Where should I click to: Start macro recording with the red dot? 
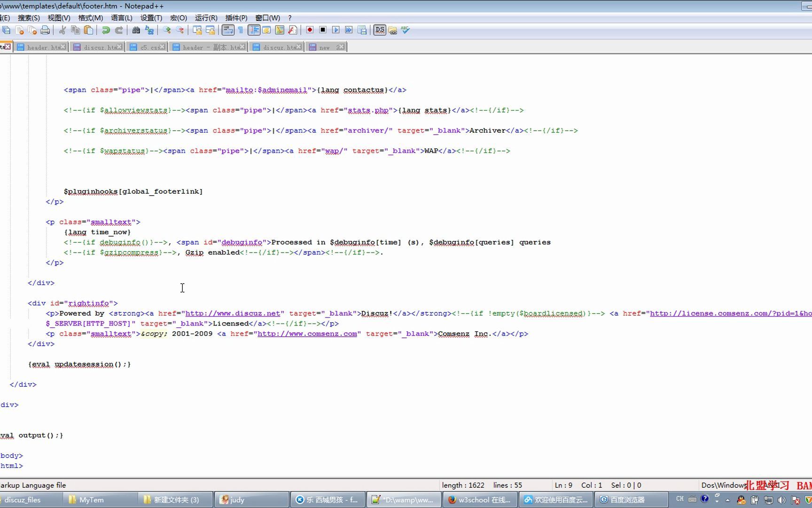point(310,30)
